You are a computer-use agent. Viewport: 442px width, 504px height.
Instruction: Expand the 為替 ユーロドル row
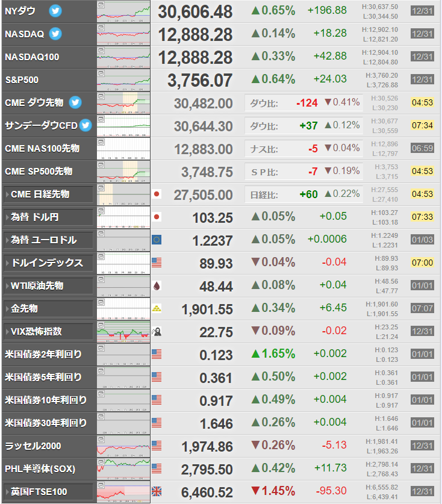[49, 240]
